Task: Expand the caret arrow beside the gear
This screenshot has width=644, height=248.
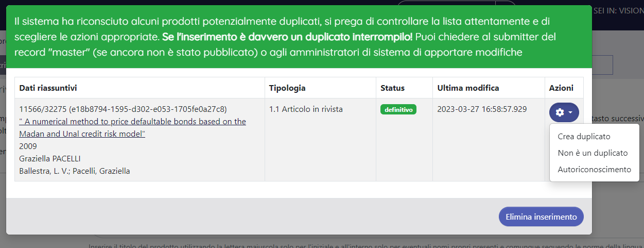Action: click(x=569, y=112)
